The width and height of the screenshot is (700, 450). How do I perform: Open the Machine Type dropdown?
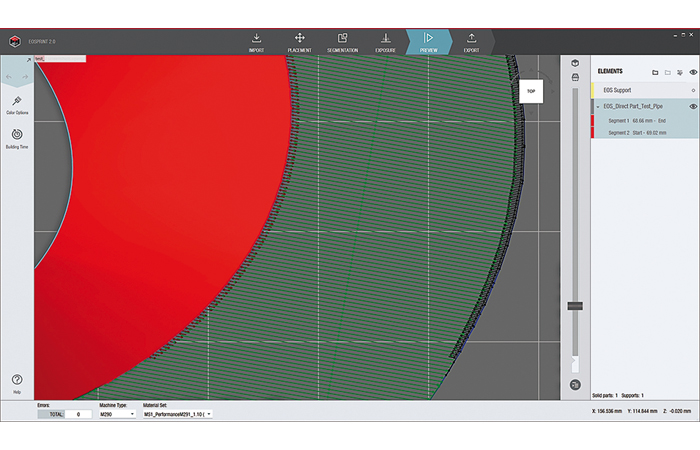pyautogui.click(x=117, y=414)
